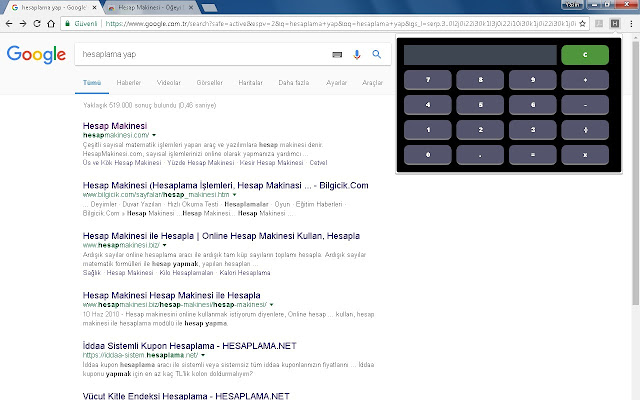Screen dimensions: 640x400
Task: Tap calculator digit 4
Action: 428,105
